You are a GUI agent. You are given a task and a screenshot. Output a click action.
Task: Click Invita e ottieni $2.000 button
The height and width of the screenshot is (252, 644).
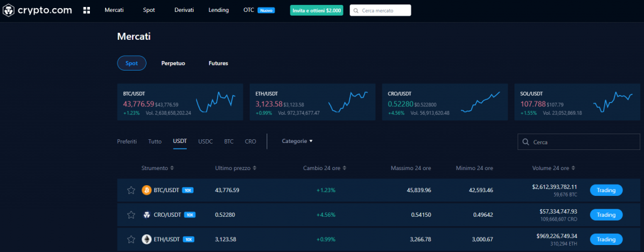tap(317, 11)
